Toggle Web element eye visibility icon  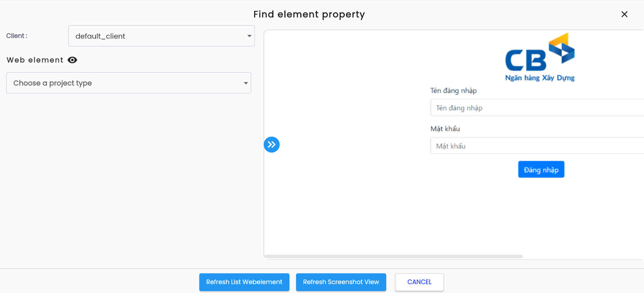(72, 60)
